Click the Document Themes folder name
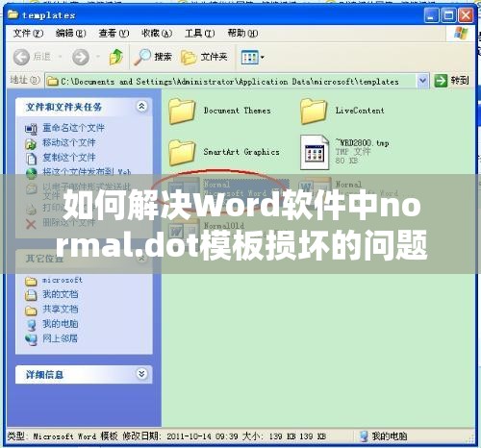 (x=238, y=111)
